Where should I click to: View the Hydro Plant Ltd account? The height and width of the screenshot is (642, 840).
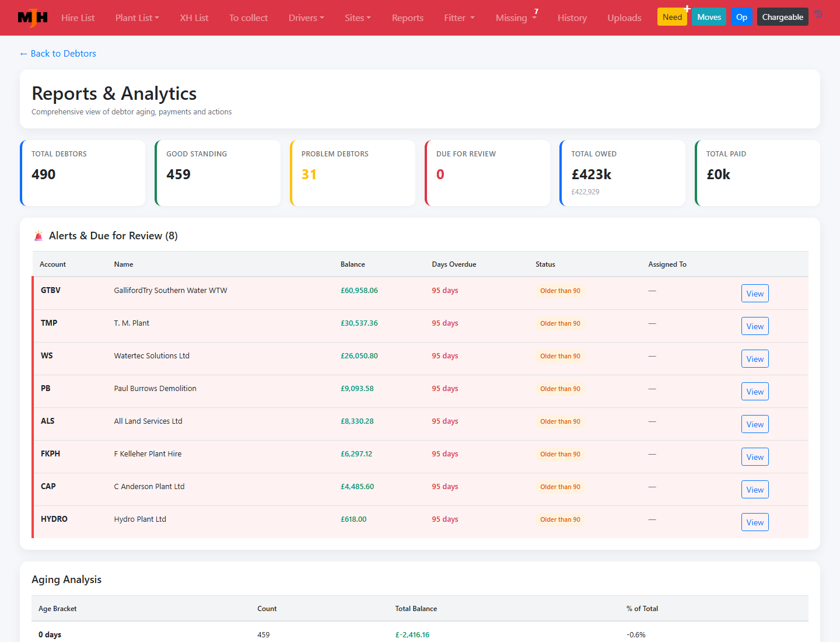coord(755,522)
